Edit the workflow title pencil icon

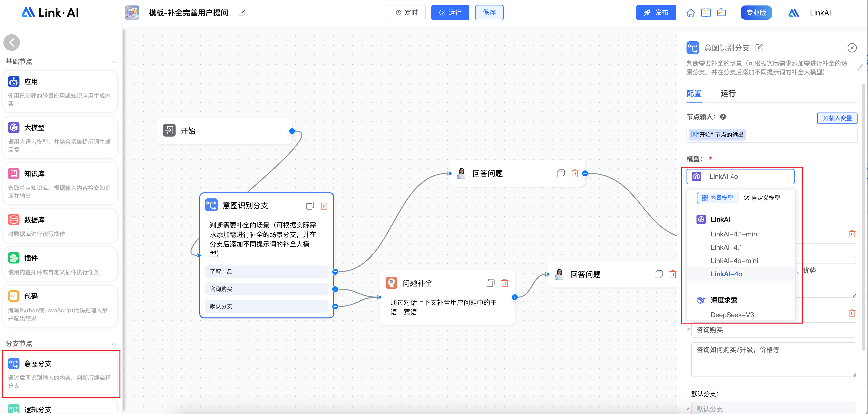coord(242,13)
